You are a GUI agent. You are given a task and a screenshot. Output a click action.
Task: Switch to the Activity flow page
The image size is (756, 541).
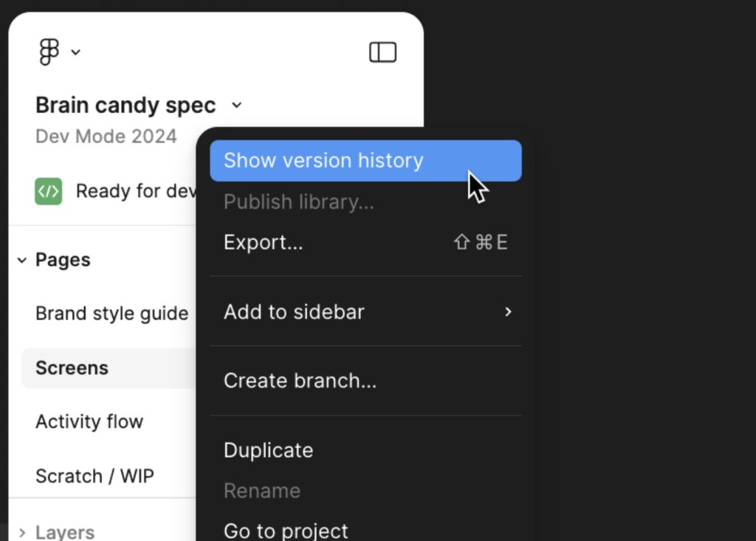click(x=89, y=422)
